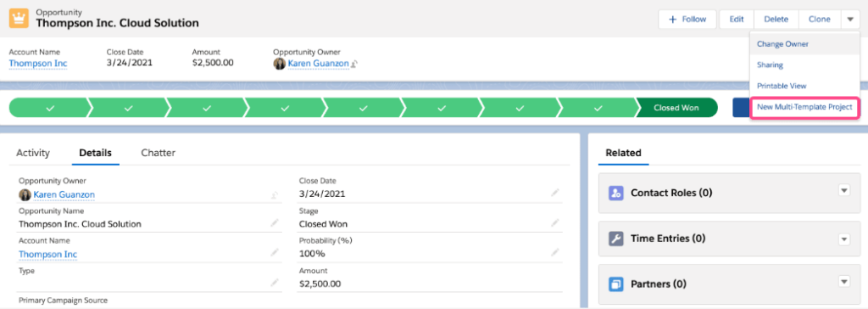Expand Partners dropdown menu
The image size is (868, 309).
pyautogui.click(x=843, y=281)
